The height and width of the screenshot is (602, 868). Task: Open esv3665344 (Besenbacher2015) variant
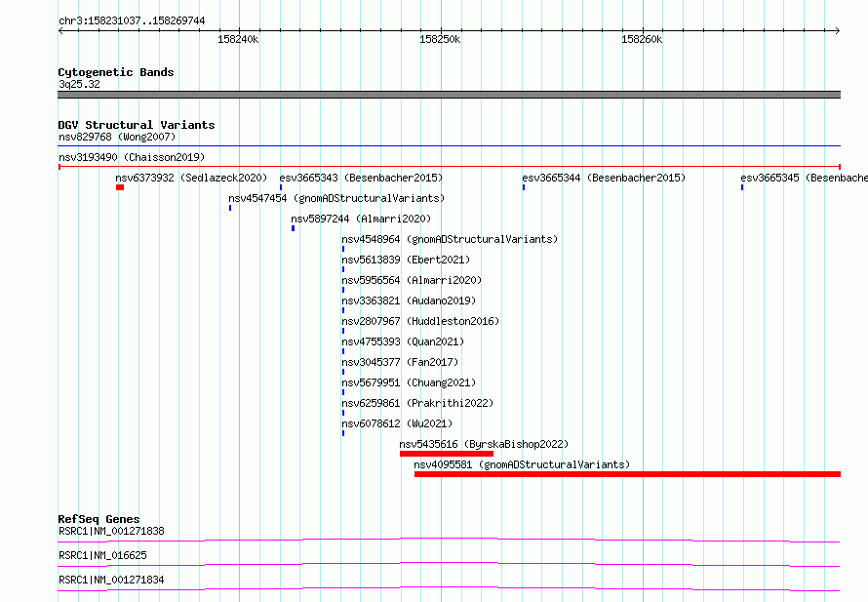(604, 178)
